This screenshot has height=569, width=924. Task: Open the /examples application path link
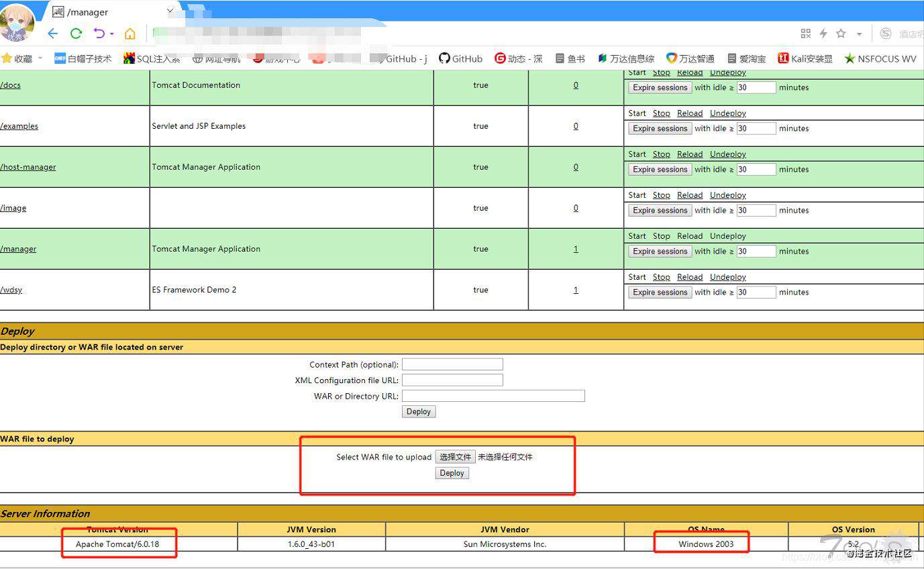[x=19, y=126]
